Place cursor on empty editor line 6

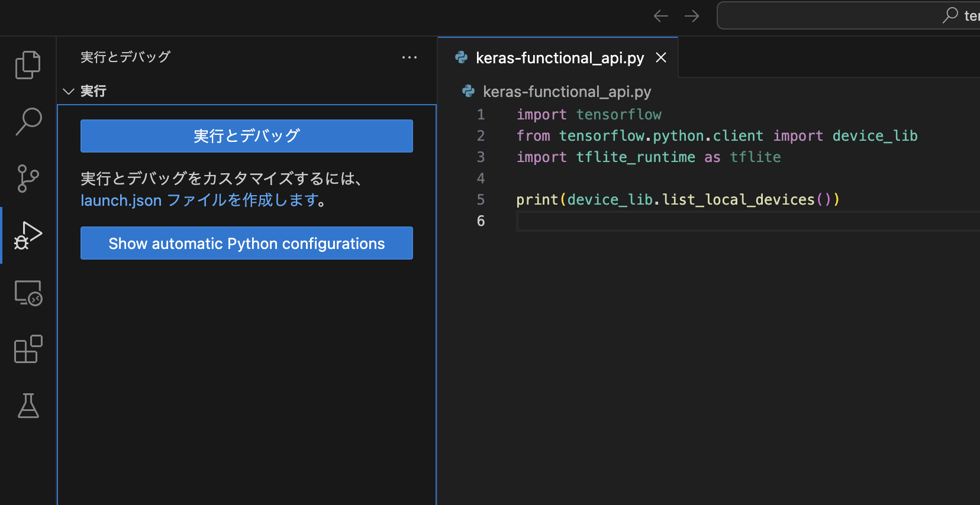pyautogui.click(x=748, y=221)
